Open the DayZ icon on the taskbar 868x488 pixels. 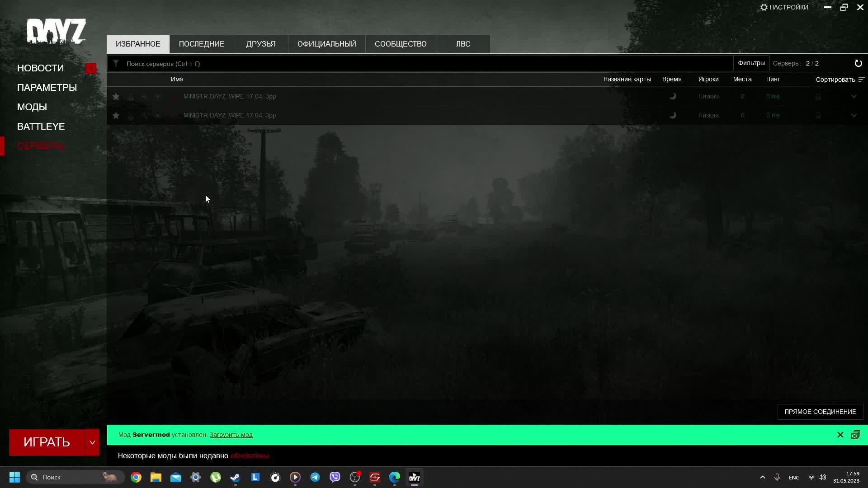click(415, 478)
